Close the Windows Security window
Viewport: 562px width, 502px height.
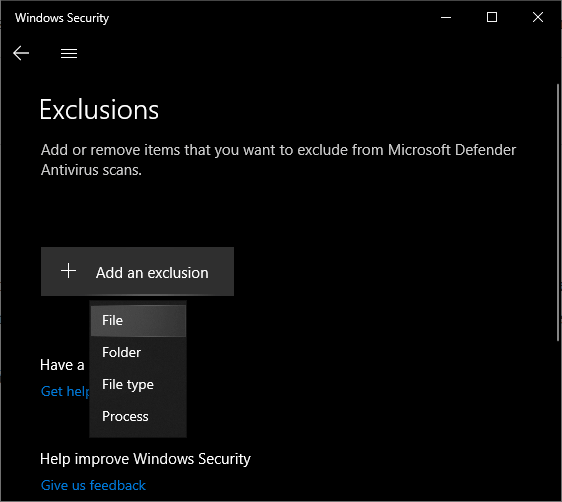click(x=538, y=17)
